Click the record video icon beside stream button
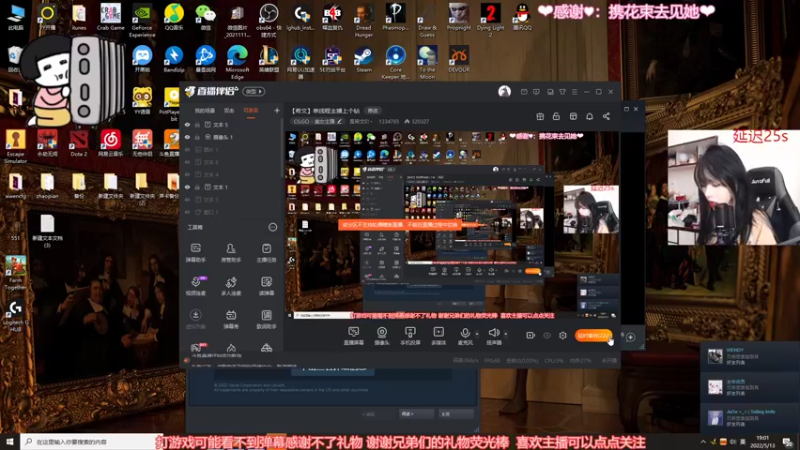This screenshot has width=800, height=450. 531,336
